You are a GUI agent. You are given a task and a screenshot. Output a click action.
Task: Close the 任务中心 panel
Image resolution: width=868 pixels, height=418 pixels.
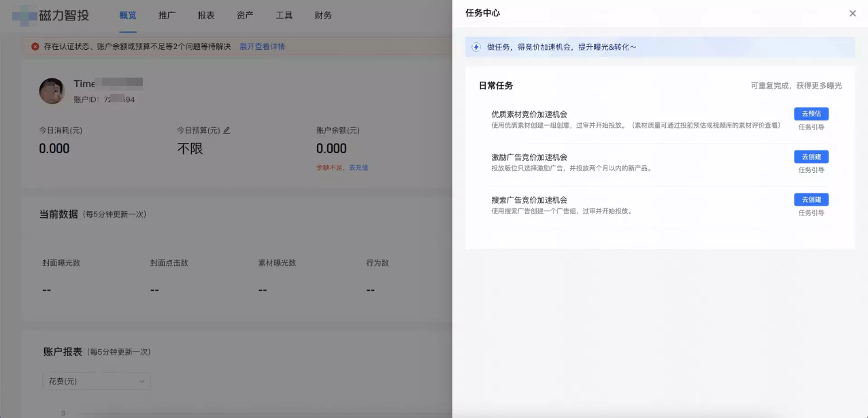point(852,13)
